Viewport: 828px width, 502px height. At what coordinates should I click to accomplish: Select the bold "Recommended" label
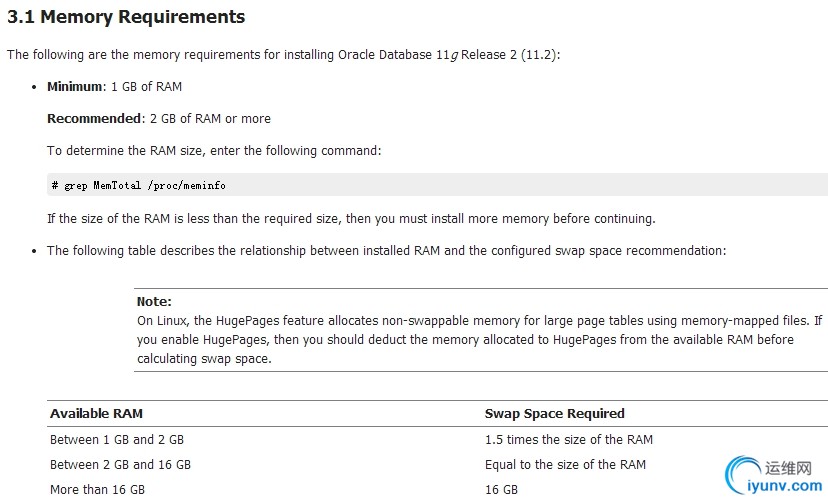95,119
